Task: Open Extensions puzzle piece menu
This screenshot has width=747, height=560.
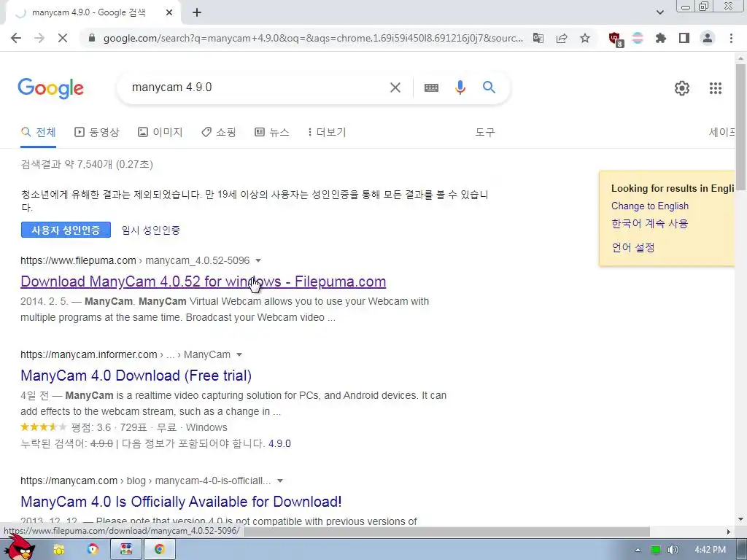Action: (x=661, y=38)
